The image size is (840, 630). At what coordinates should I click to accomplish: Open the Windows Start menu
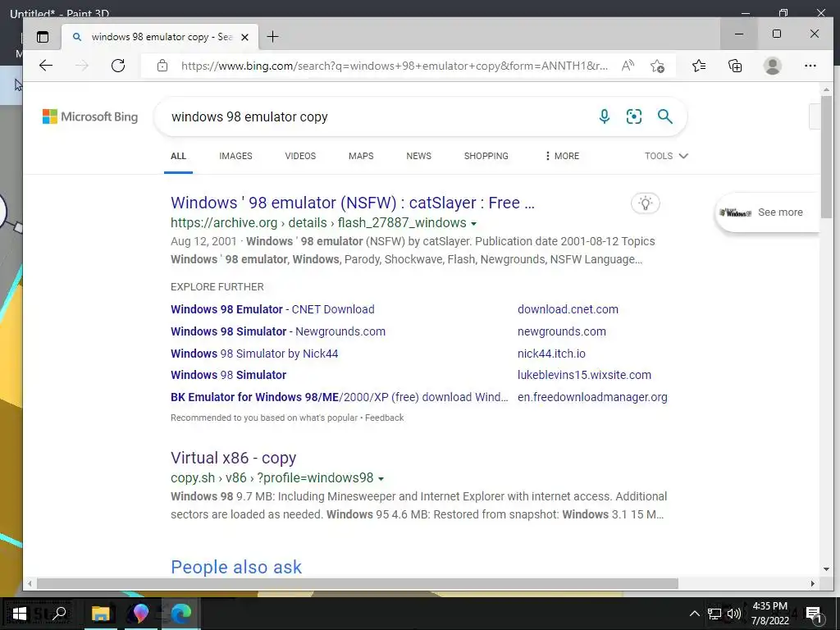[20, 614]
